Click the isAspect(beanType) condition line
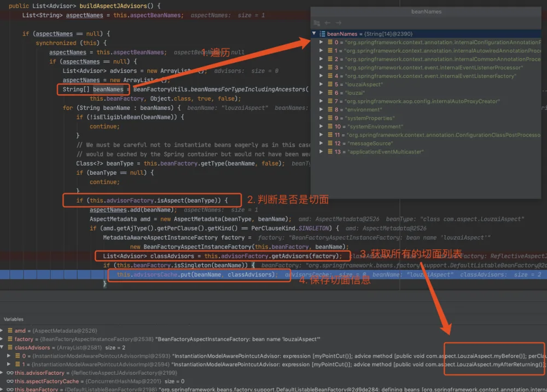 (x=152, y=200)
